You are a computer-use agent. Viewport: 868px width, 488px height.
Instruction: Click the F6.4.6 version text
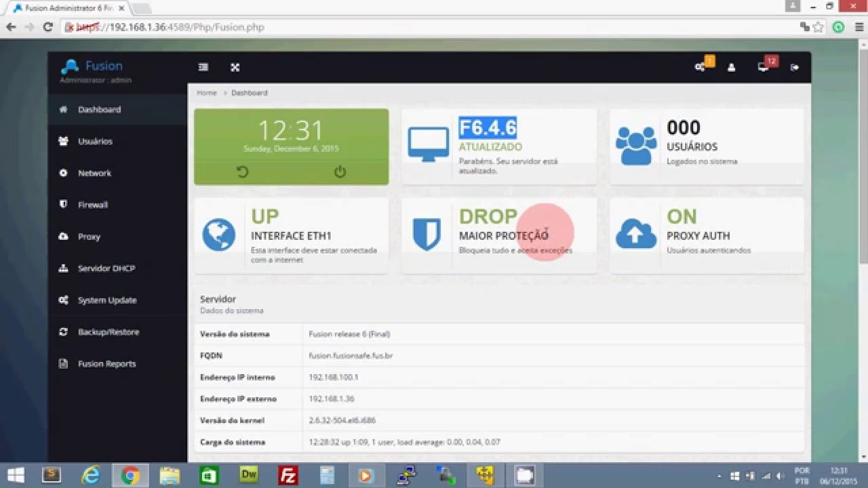pos(488,127)
